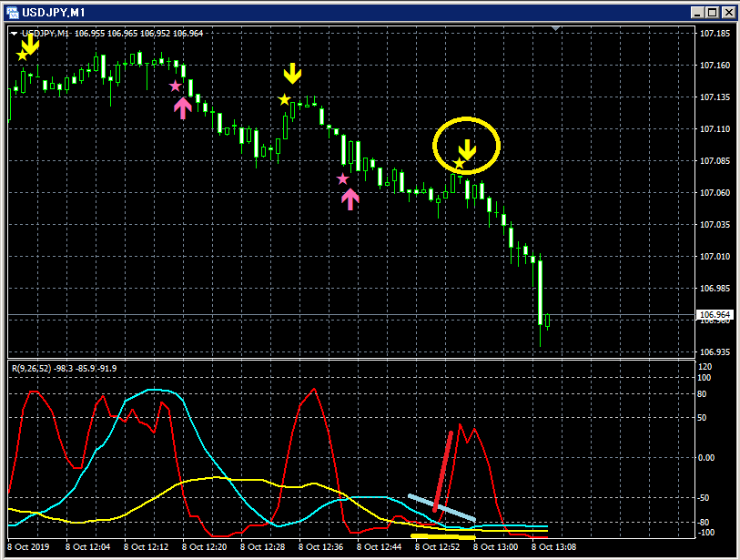Click price axis value 107.085
Image resolution: width=740 pixels, height=560 pixels.
[x=715, y=161]
